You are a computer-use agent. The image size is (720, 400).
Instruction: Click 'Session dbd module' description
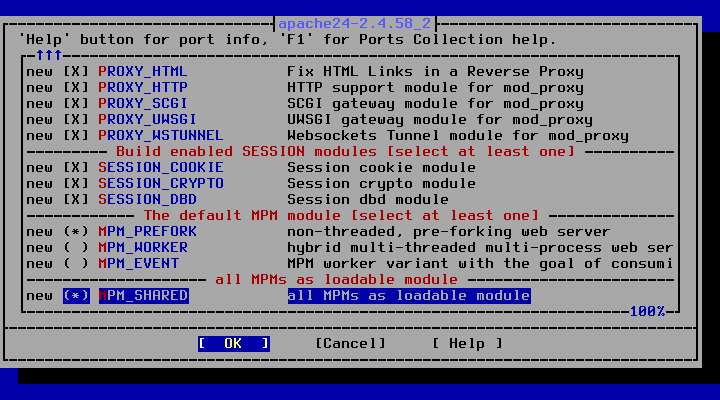(368, 200)
